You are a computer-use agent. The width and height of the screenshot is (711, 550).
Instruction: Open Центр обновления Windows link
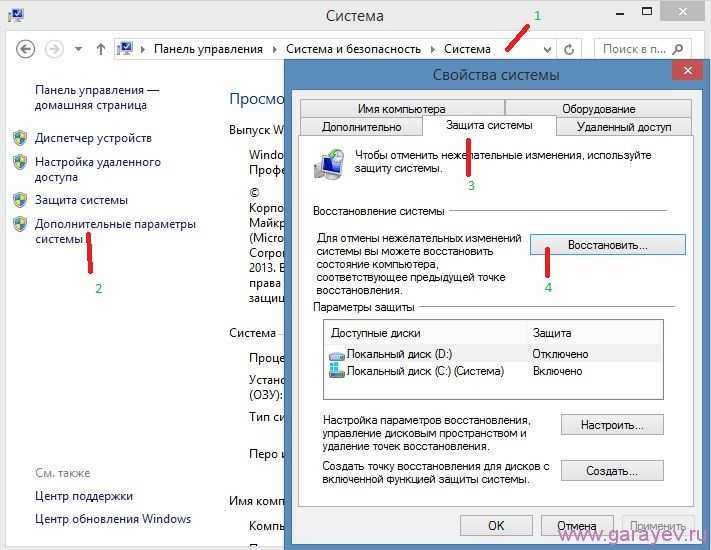113,519
